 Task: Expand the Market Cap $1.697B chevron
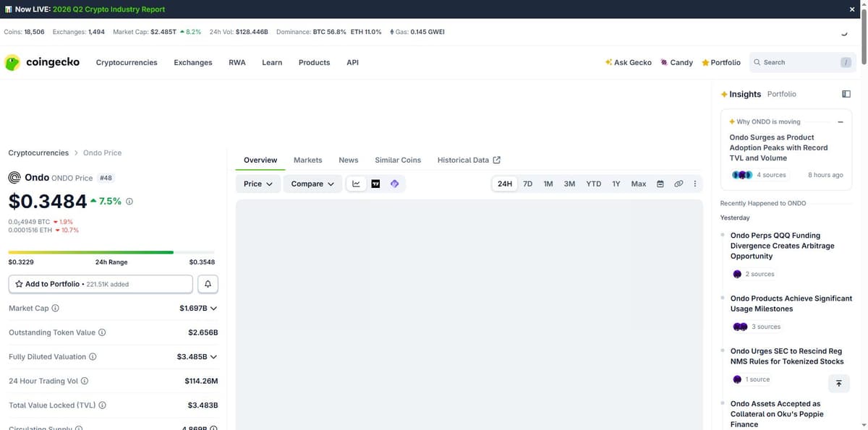pos(213,309)
